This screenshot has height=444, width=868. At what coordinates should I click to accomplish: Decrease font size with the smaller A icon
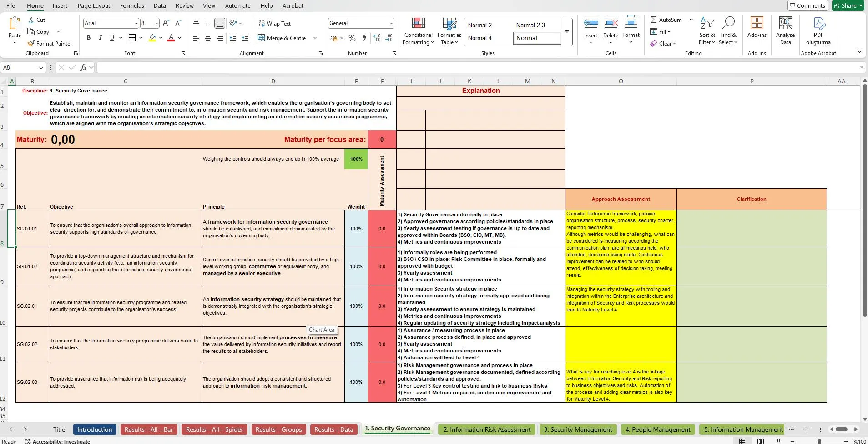click(x=178, y=23)
